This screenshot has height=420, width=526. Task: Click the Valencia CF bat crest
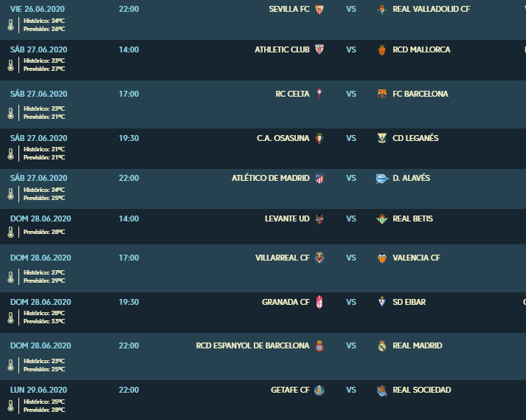point(381,258)
